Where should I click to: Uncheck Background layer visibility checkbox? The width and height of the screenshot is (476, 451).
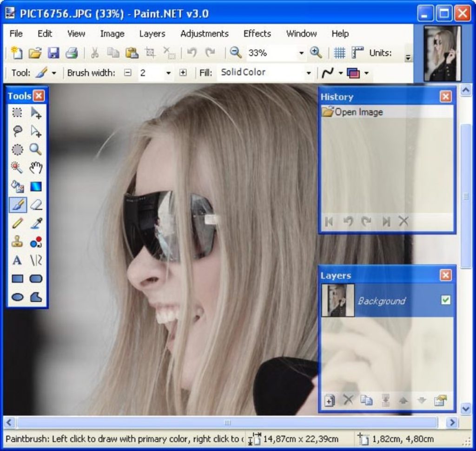click(x=445, y=301)
